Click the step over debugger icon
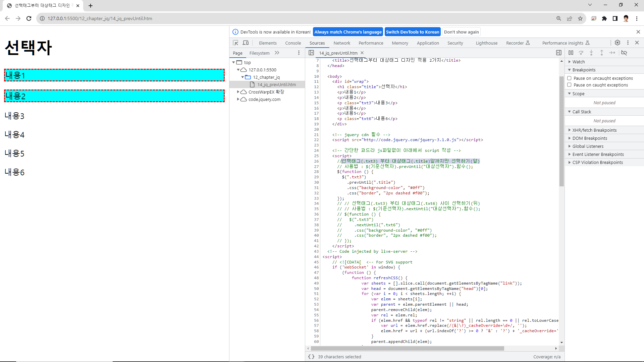This screenshot has height=362, width=644. (581, 53)
